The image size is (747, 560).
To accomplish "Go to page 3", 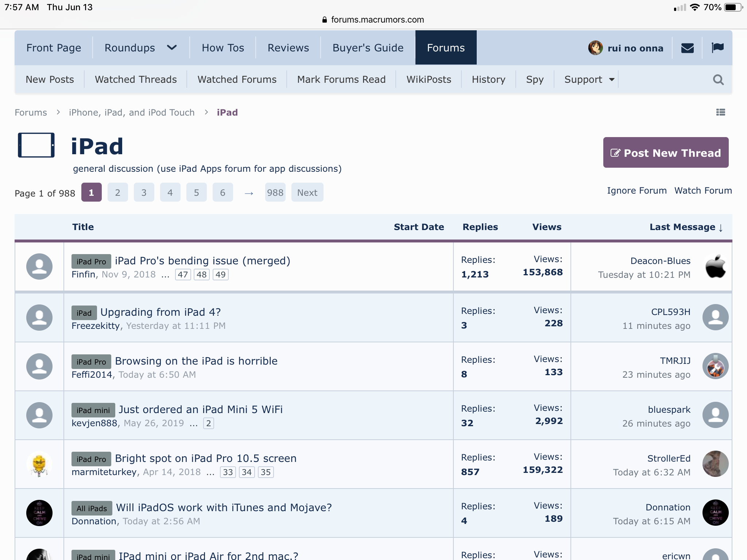I will [x=144, y=192].
